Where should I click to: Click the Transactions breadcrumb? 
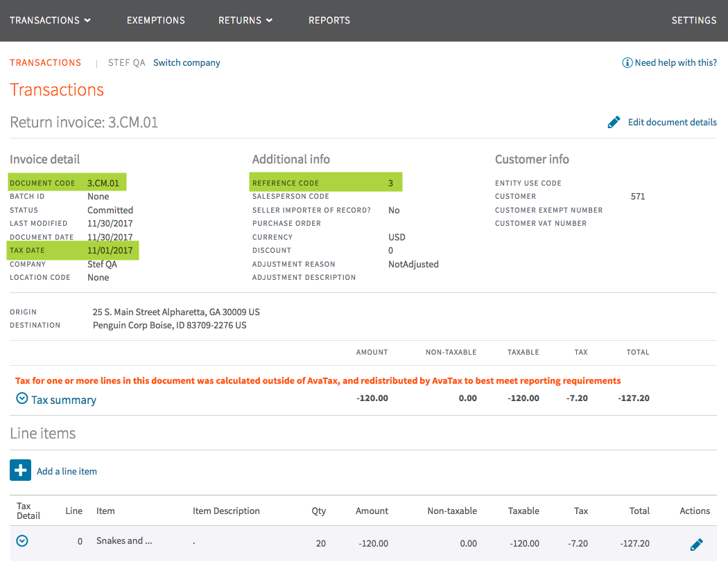click(46, 62)
